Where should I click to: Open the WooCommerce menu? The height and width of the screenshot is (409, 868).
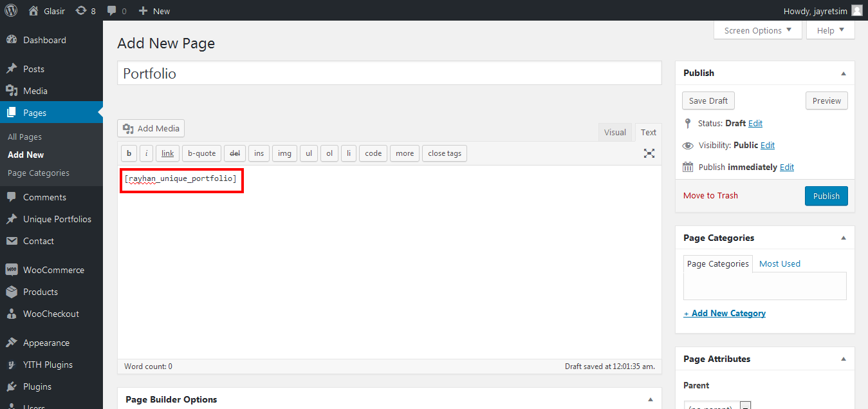tap(53, 270)
